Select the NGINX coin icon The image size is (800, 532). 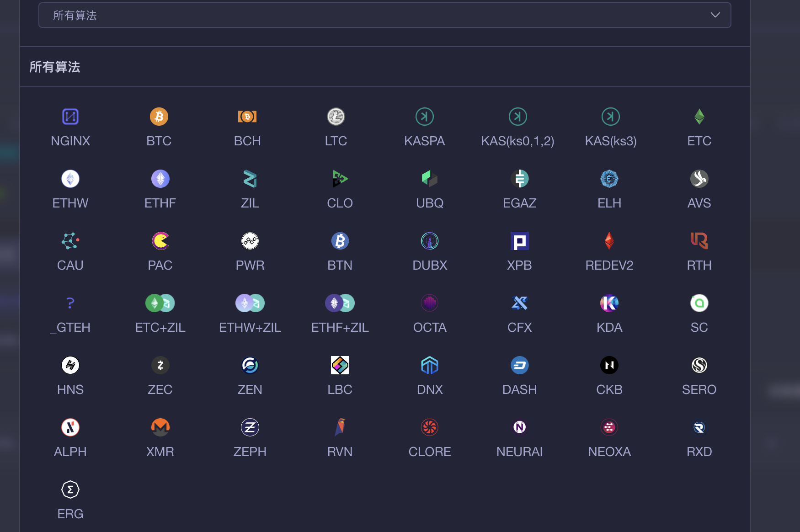[x=70, y=117]
